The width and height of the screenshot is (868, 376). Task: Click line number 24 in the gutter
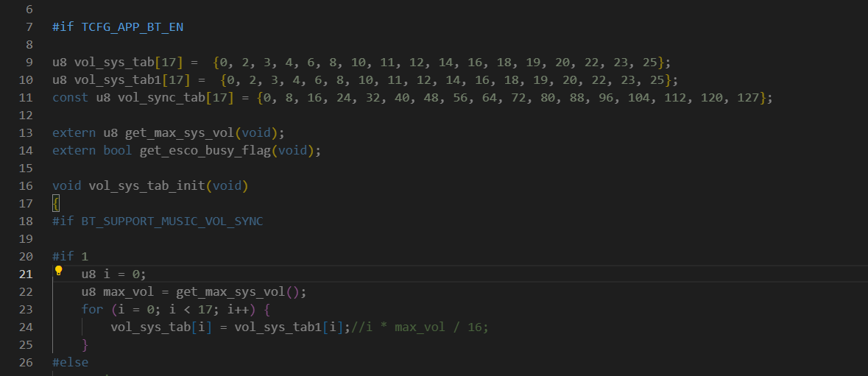click(x=26, y=327)
